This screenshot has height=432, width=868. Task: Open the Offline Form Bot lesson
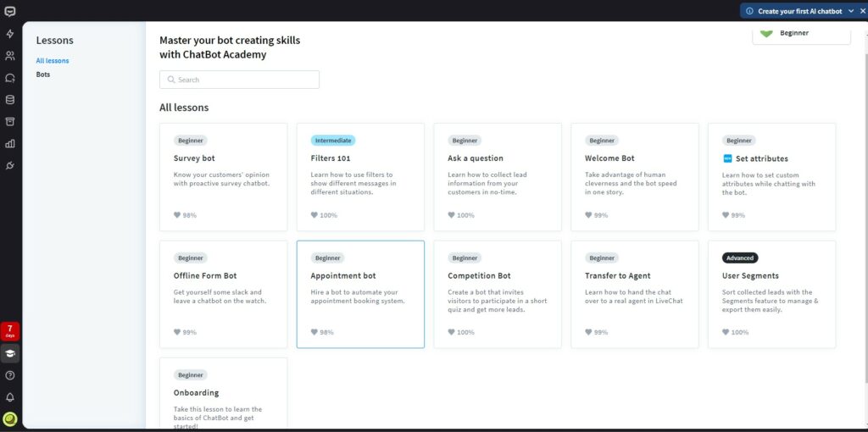(x=224, y=294)
